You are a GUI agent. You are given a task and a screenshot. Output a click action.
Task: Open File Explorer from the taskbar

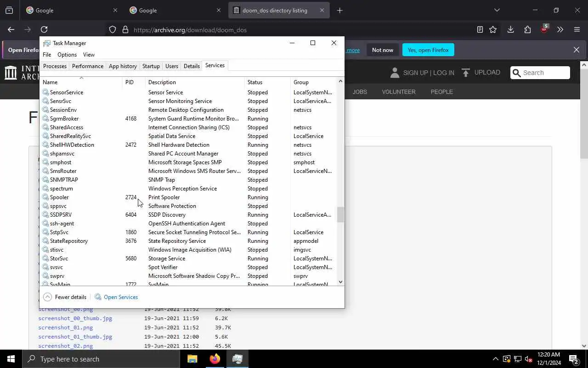192,359
